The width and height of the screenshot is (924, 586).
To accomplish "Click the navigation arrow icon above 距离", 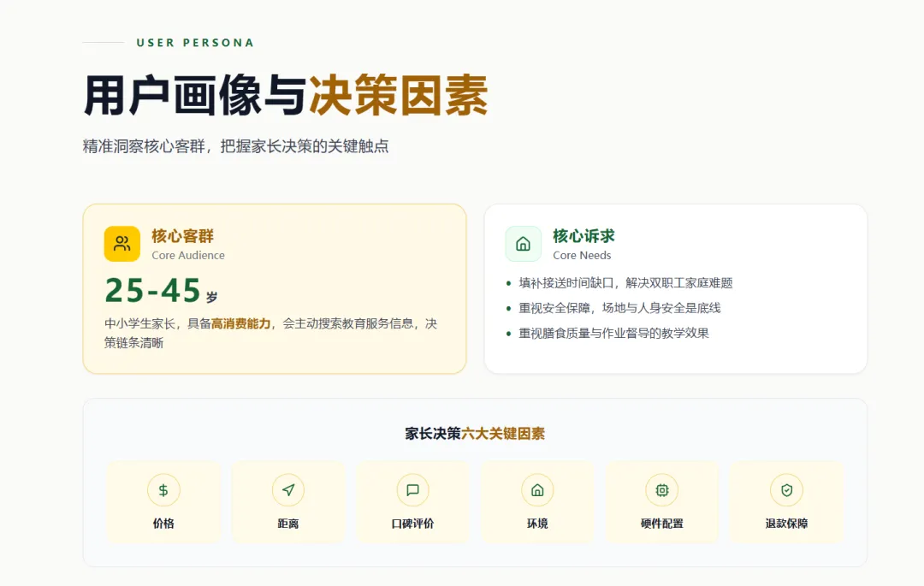I will pos(288,490).
